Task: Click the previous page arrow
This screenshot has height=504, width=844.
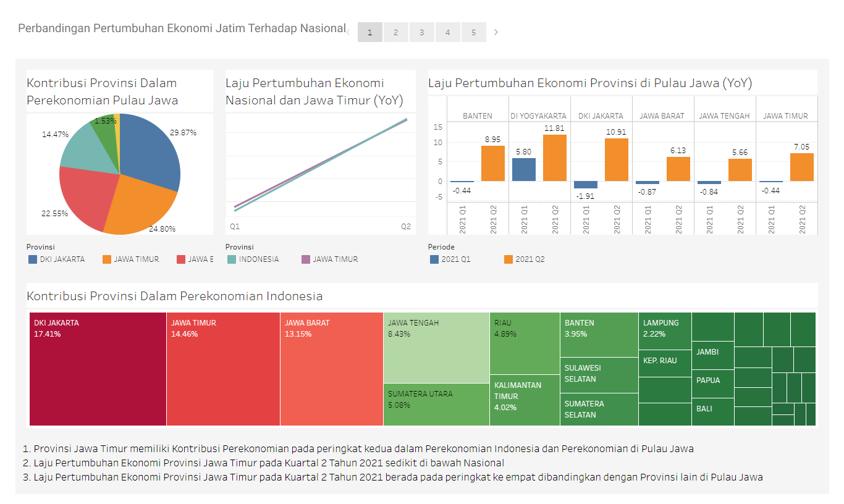Action: point(348,32)
